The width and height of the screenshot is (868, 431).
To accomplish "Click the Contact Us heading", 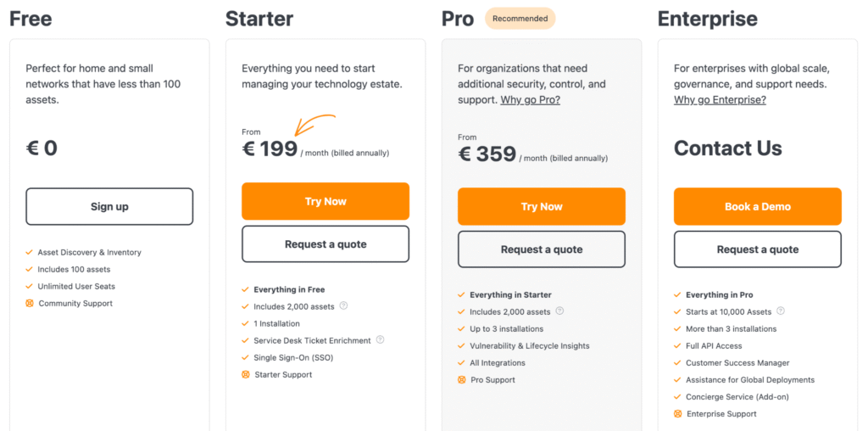I will coord(728,148).
